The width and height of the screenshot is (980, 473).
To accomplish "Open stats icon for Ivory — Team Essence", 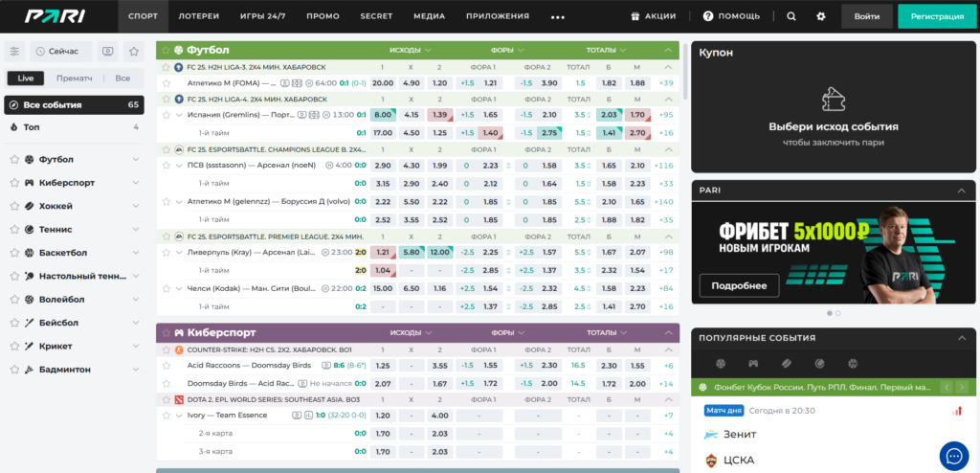I will 308,415.
